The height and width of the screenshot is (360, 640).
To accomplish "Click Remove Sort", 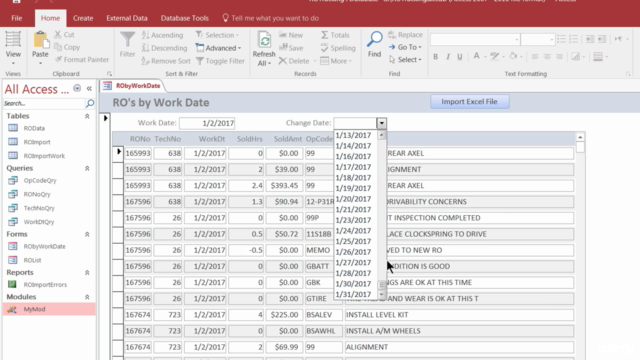I will [x=166, y=61].
